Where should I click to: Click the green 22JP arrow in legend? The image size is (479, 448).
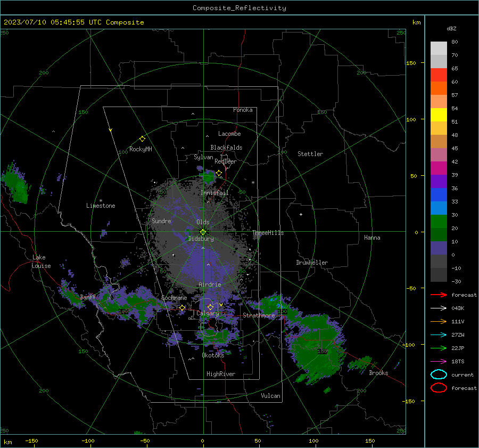coord(439,348)
